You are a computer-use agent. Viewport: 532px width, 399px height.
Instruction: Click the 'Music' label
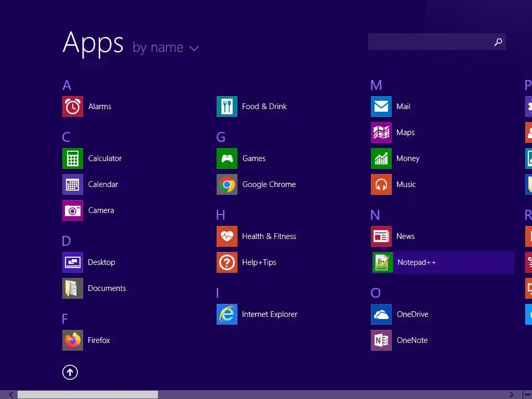[406, 184]
